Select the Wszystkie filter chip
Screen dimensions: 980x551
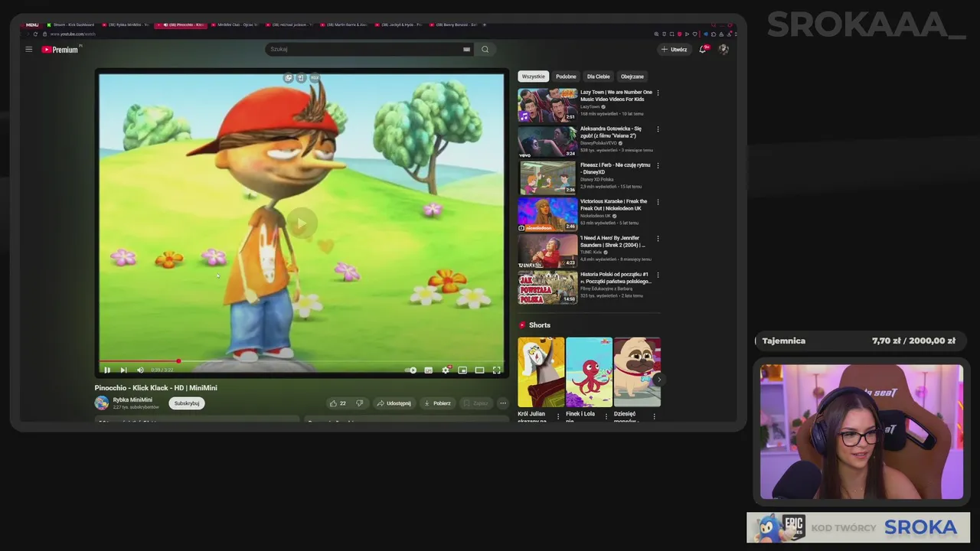[534, 77]
